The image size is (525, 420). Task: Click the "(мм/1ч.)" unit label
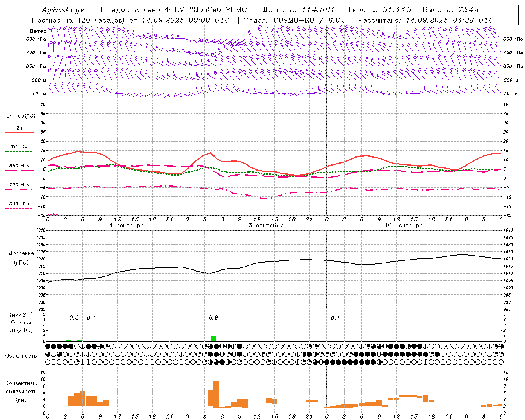[x=21, y=330]
